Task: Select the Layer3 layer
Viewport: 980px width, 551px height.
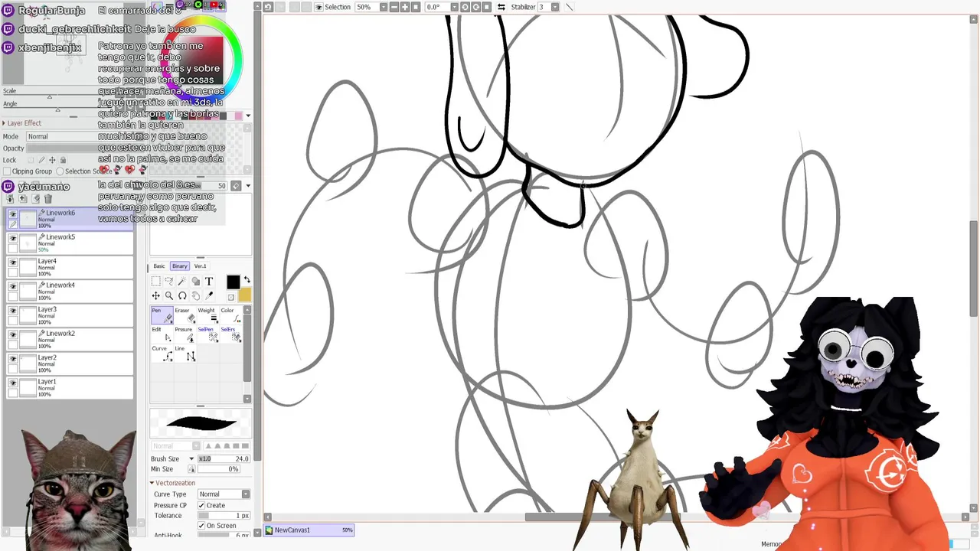Action: click(x=70, y=315)
